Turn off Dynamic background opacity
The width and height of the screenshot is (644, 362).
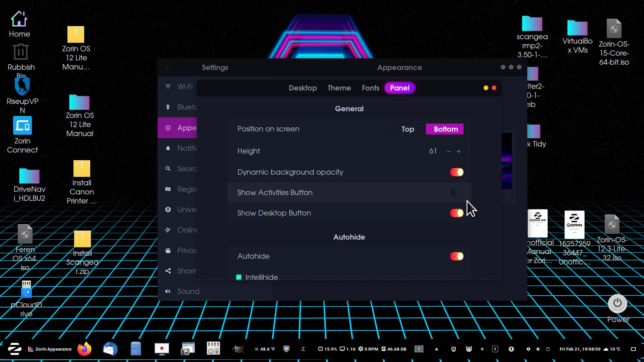tap(457, 172)
